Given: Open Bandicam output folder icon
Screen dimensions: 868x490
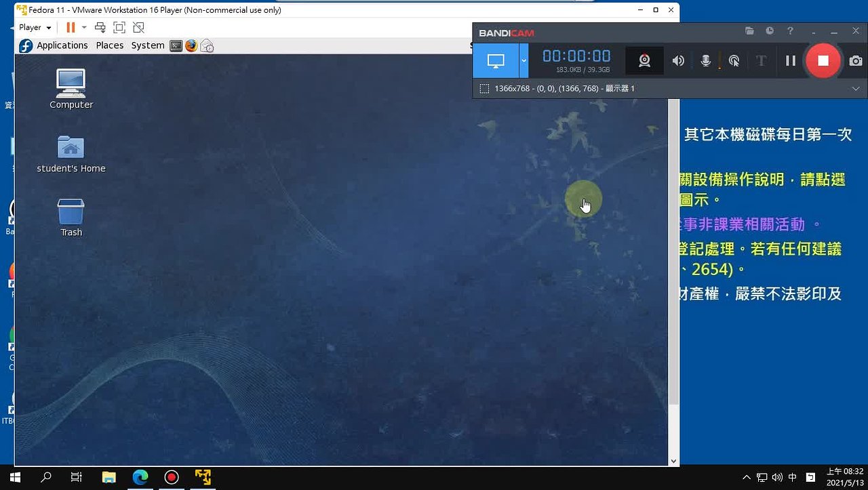Looking at the screenshot, I should [x=749, y=31].
